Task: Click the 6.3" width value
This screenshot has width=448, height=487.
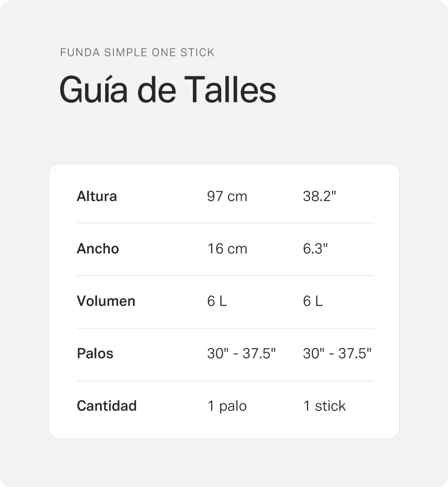Action: 315,249
